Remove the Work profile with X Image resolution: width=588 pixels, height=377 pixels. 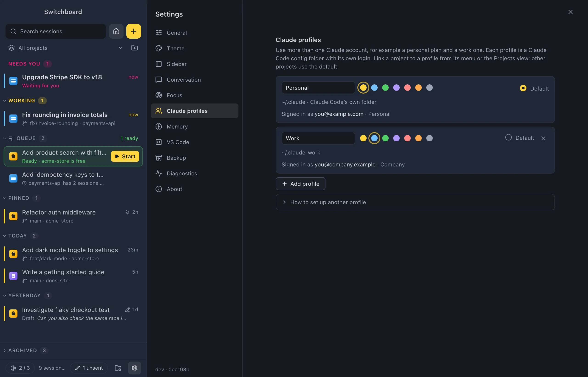(x=543, y=138)
